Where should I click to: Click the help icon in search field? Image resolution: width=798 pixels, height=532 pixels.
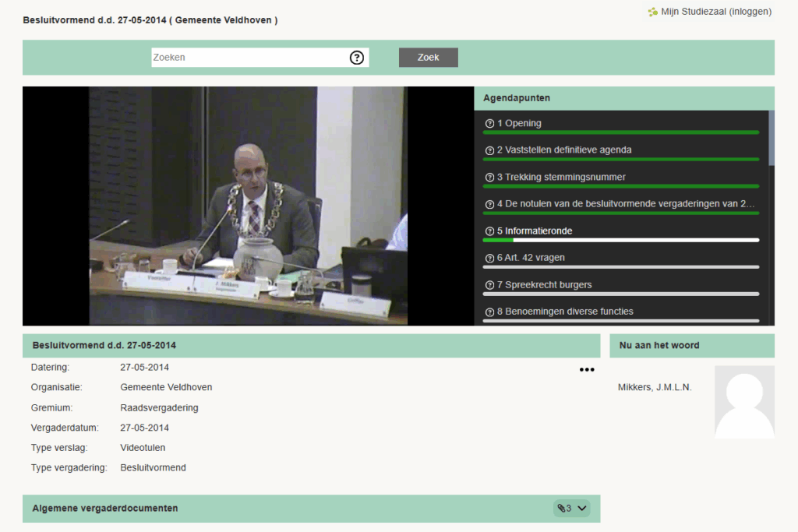[357, 58]
